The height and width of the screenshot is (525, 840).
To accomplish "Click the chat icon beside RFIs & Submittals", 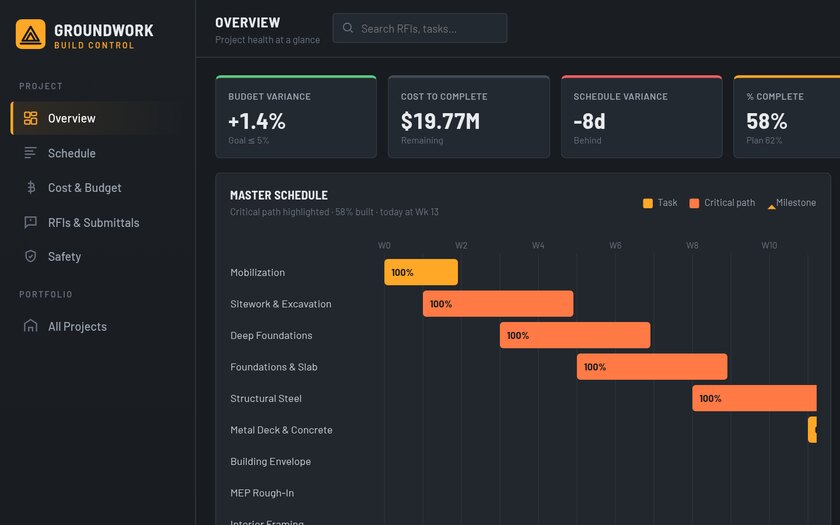I will pos(31,222).
